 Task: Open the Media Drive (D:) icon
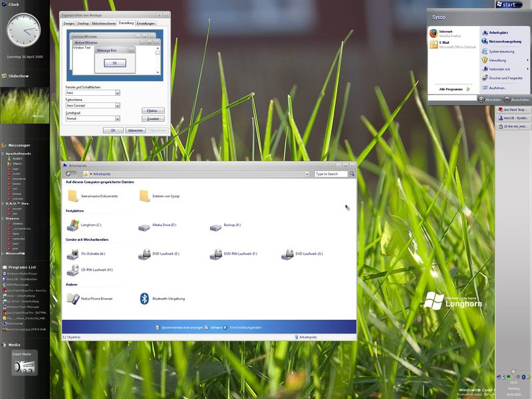[144, 227]
